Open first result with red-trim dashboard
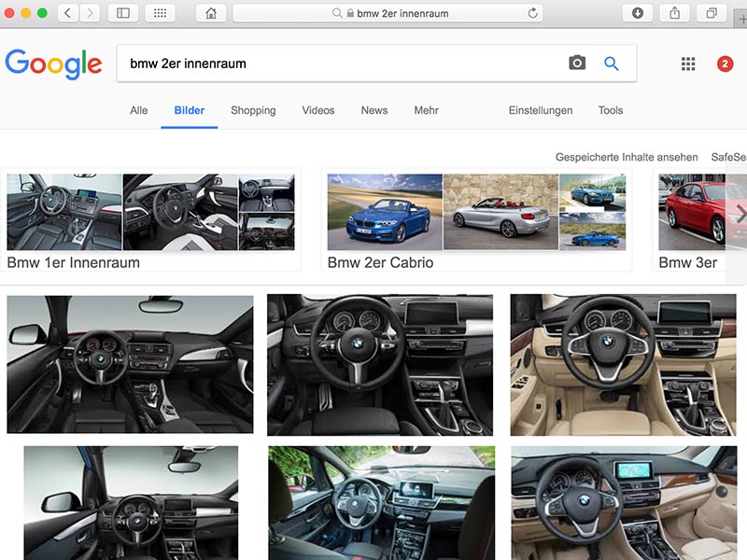Screen dimensions: 747x560 130,364
